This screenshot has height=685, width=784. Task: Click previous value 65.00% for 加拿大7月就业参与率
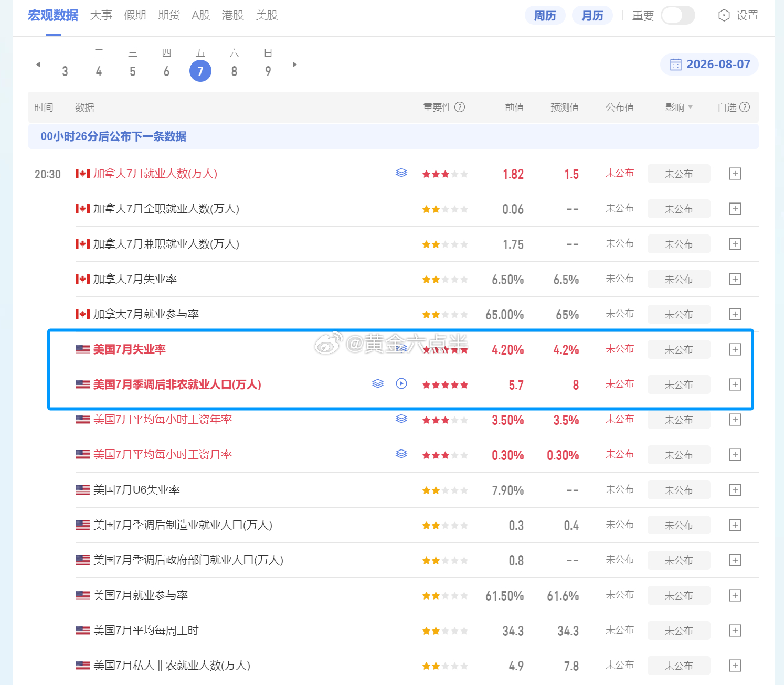505,315
